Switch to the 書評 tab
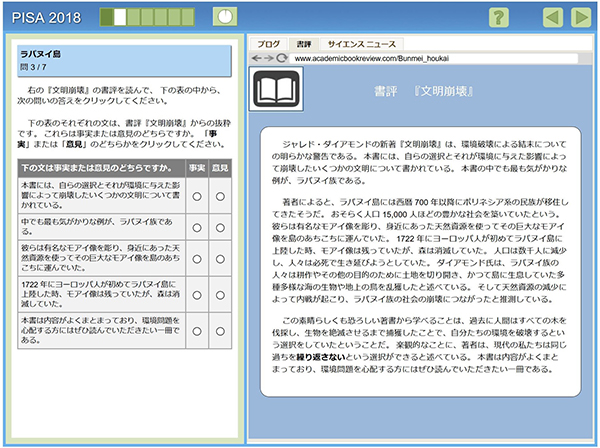 [x=304, y=44]
